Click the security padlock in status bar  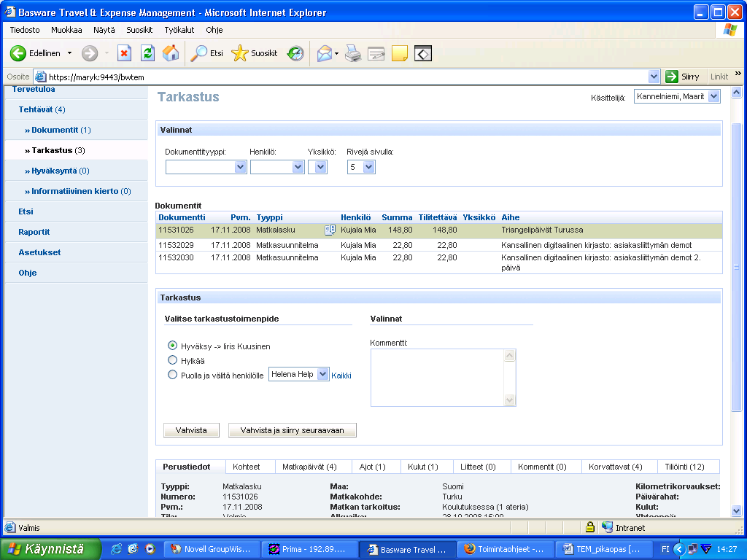589,527
